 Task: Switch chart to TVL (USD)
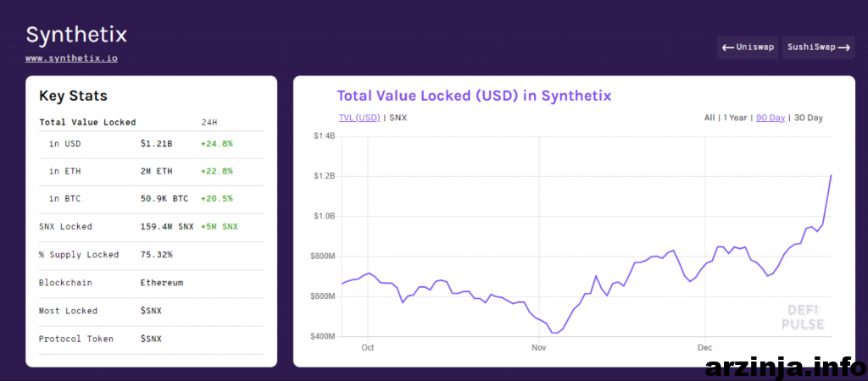point(359,118)
